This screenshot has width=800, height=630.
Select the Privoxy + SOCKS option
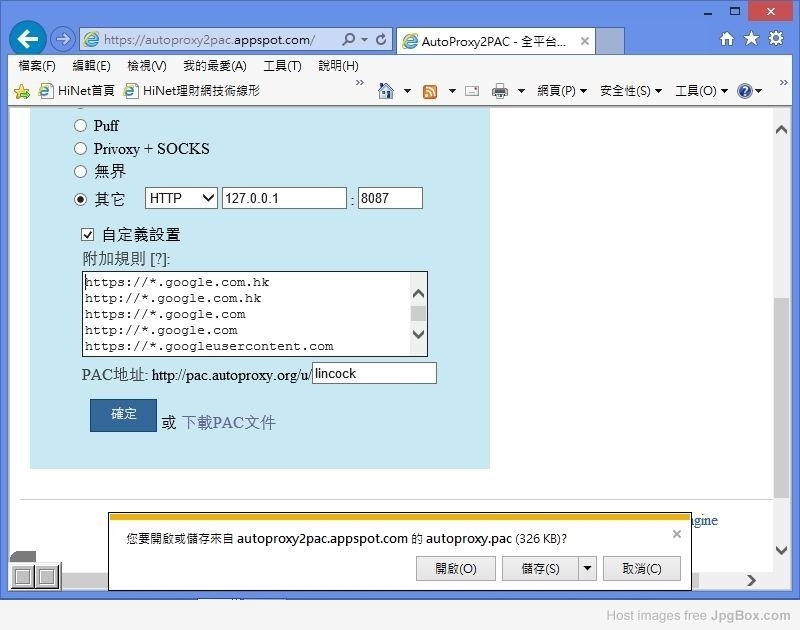pyautogui.click(x=81, y=149)
